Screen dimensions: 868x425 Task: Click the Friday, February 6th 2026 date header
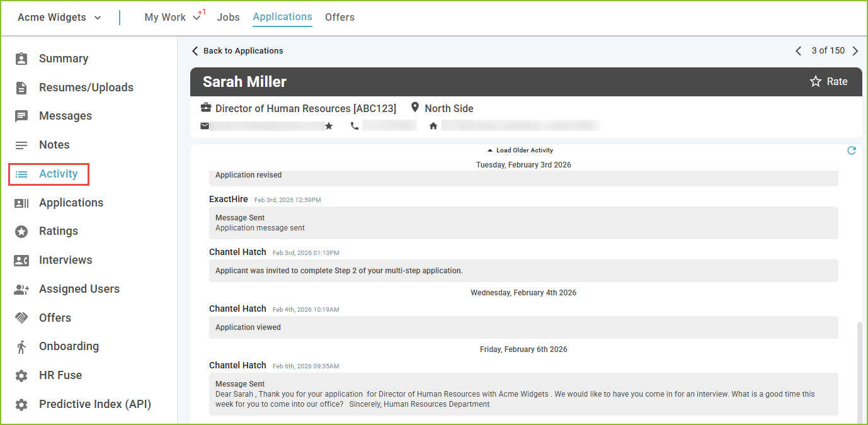click(523, 349)
